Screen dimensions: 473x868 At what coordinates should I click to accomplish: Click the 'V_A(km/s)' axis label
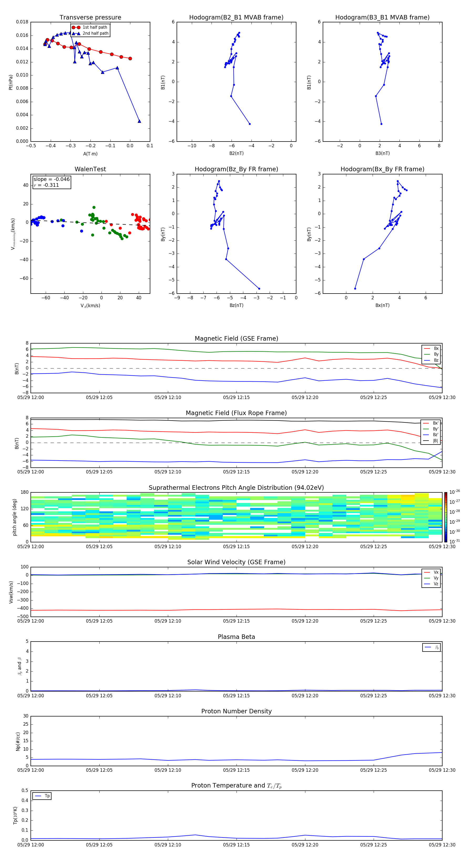(x=90, y=306)
